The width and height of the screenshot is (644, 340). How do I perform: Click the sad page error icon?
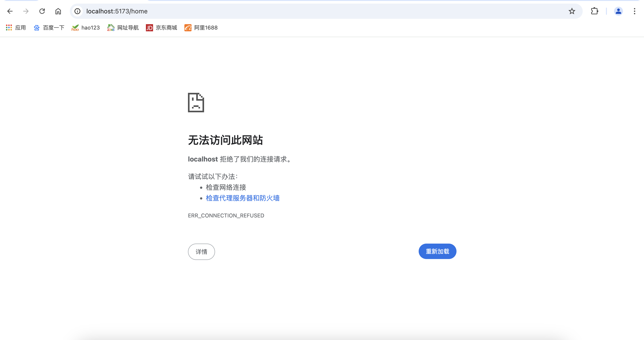pos(196,103)
